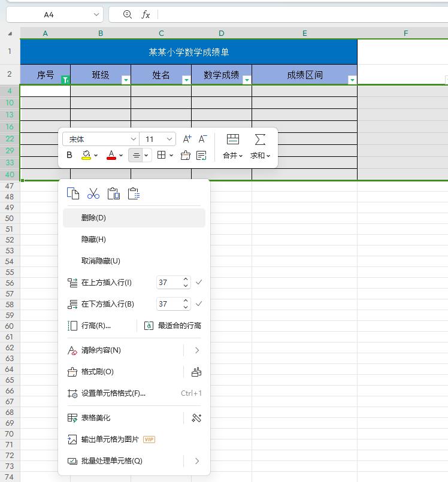
Task: Click the zoom magnifier icon in formula bar
Action: pyautogui.click(x=128, y=14)
